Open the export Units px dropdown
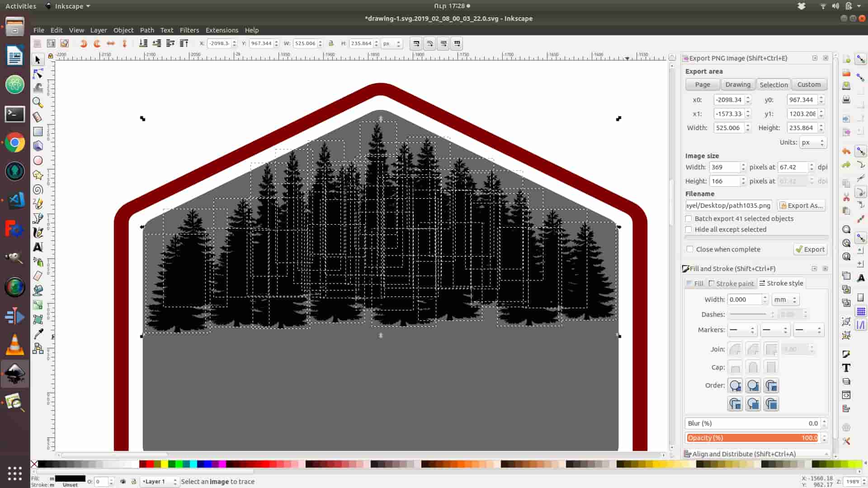The height and width of the screenshot is (488, 868). click(812, 142)
